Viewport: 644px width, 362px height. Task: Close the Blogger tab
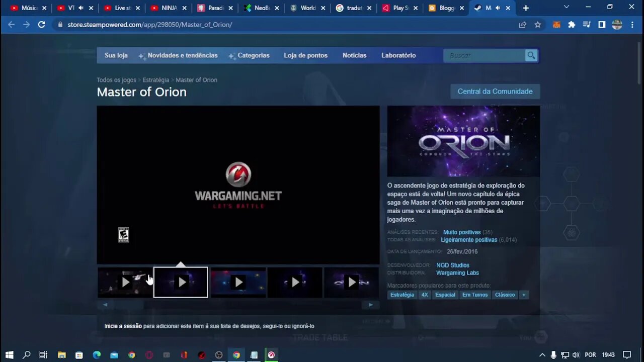coord(462,8)
